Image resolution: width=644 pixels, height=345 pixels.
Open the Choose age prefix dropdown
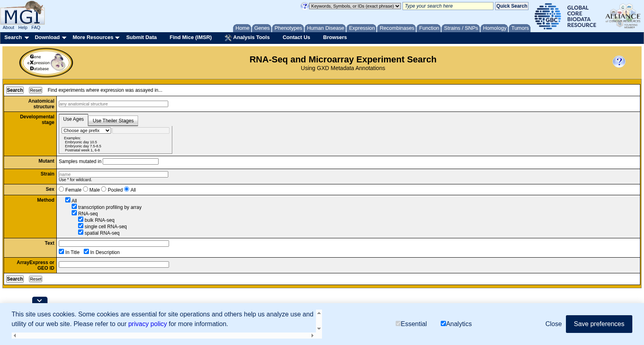coord(86,130)
